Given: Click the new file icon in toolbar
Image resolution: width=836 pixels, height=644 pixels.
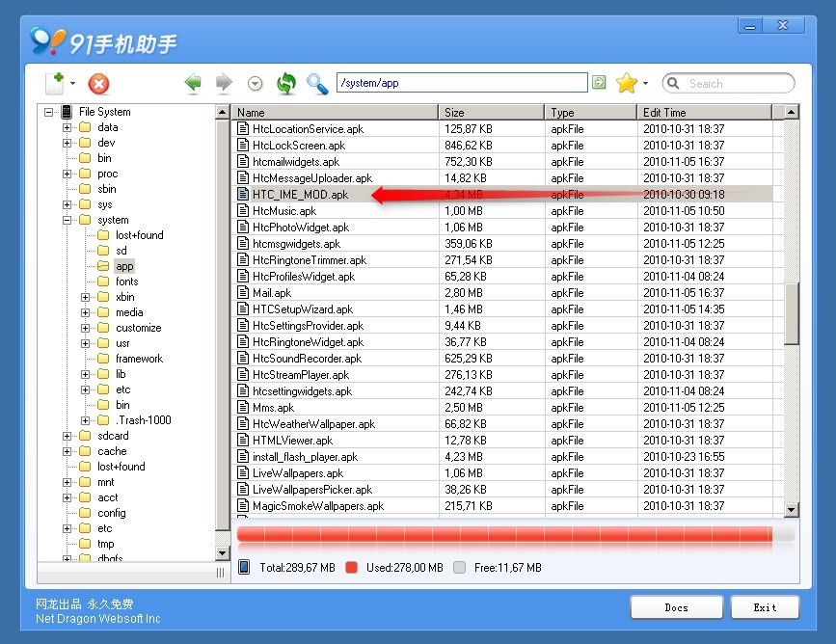Looking at the screenshot, I should click(x=54, y=83).
